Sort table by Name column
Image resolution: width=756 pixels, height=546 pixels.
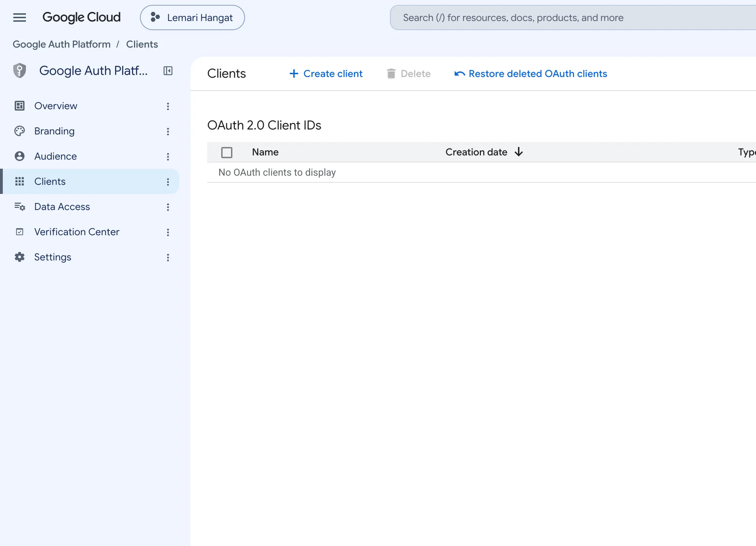point(265,152)
